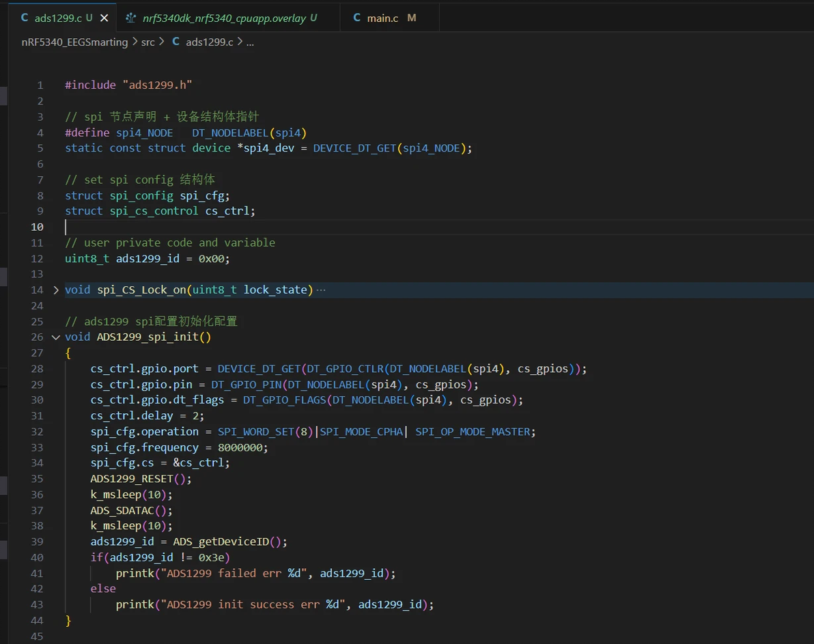Click the C icon in the breadcrumb path

tap(176, 42)
